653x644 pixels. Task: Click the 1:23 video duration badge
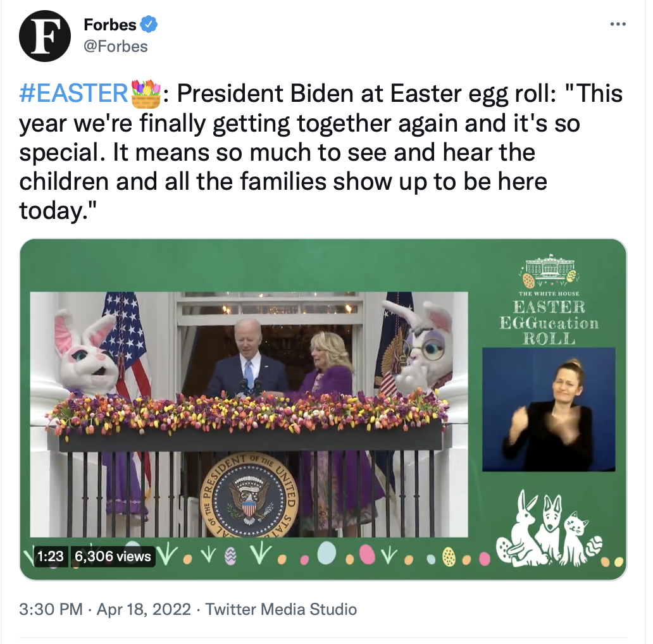(51, 556)
